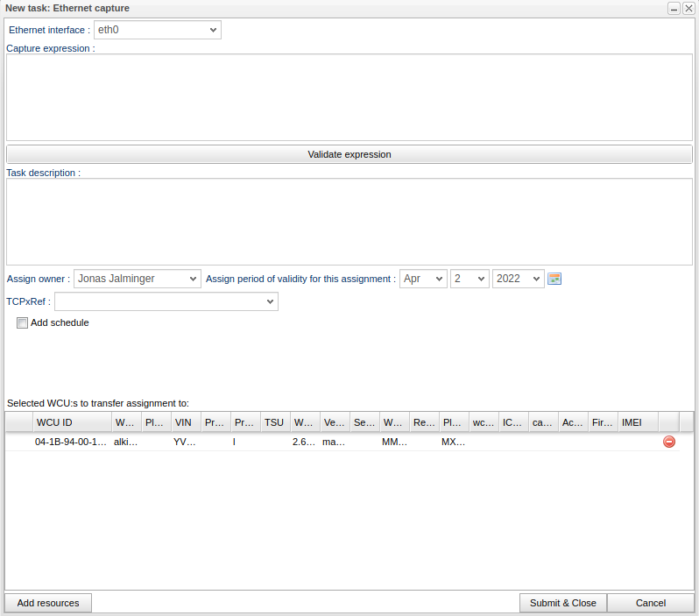The height and width of the screenshot is (616, 699).
Task: Click the TSU column header
Action: coord(274,422)
